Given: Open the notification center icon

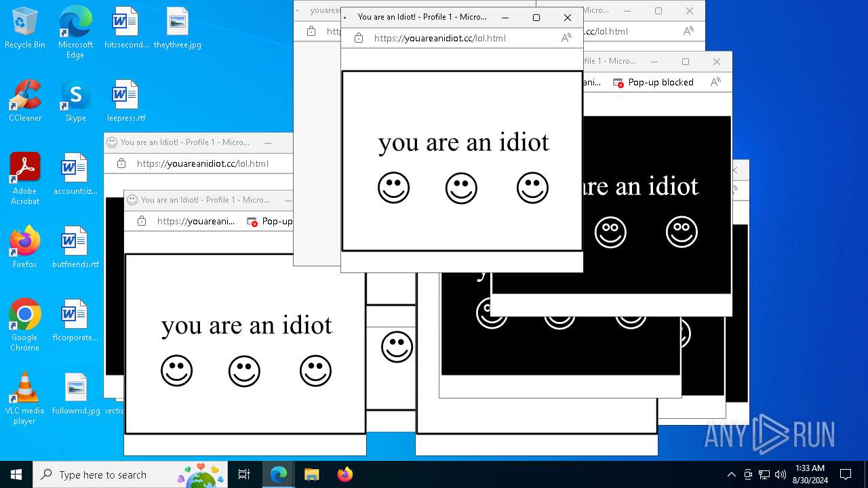Looking at the screenshot, I should (x=846, y=474).
